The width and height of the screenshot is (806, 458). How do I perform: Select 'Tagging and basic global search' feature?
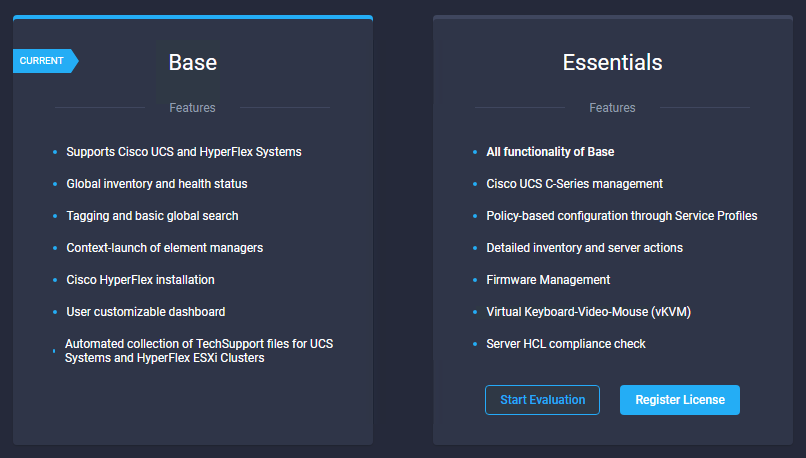[x=152, y=216]
